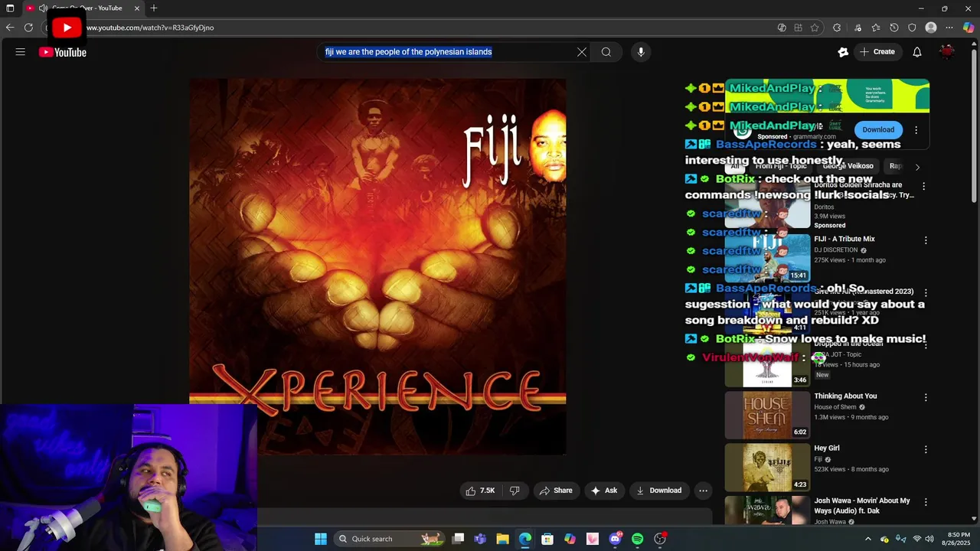Like the video with 7.5K likes
Screen dimensions: 980x551
pyautogui.click(x=480, y=491)
